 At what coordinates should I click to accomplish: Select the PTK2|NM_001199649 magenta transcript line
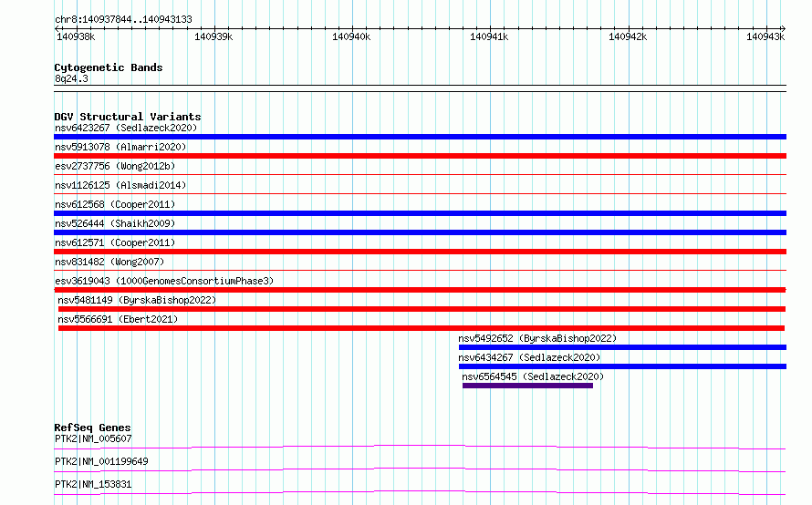point(420,469)
